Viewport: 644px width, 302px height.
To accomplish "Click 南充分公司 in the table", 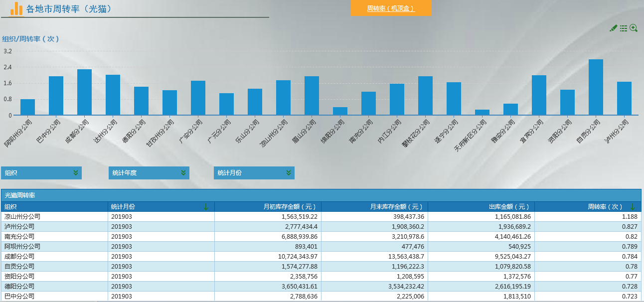I will click(x=19, y=237).
